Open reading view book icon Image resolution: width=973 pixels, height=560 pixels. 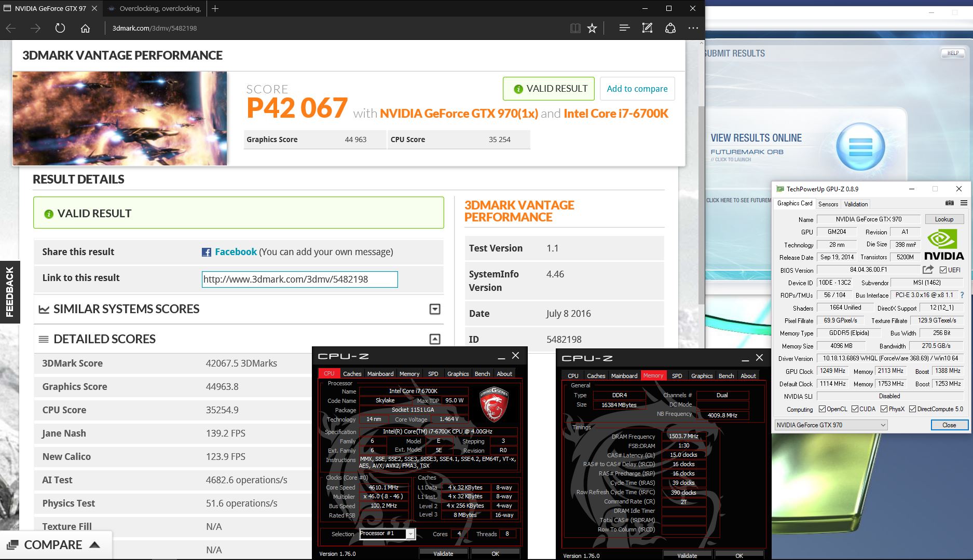pos(575,28)
